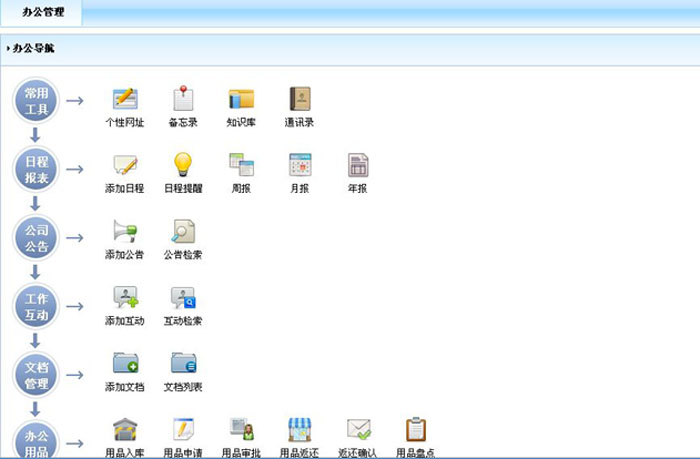The image size is (700, 459).
Task: Open the 年报 annual report
Action: coord(358,166)
